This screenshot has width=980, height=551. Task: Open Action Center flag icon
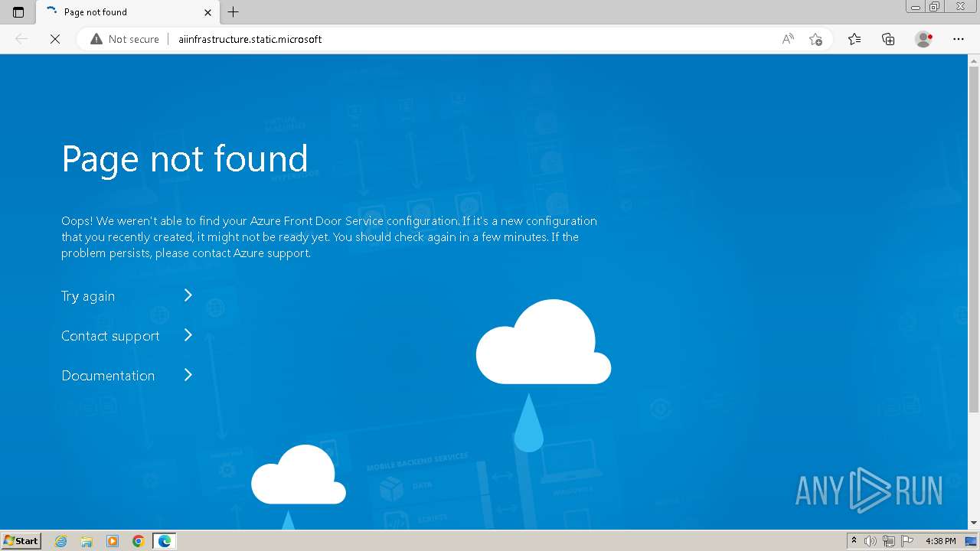(907, 541)
